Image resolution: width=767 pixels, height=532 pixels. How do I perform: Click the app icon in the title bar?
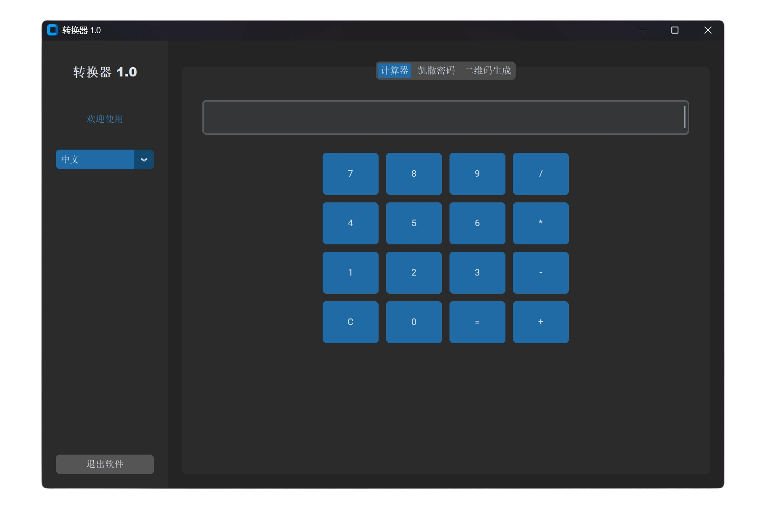[53, 30]
